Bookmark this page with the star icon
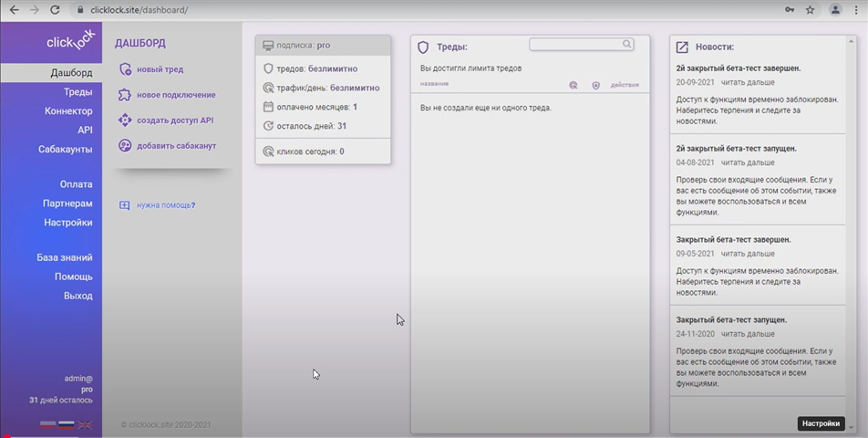 810,9
